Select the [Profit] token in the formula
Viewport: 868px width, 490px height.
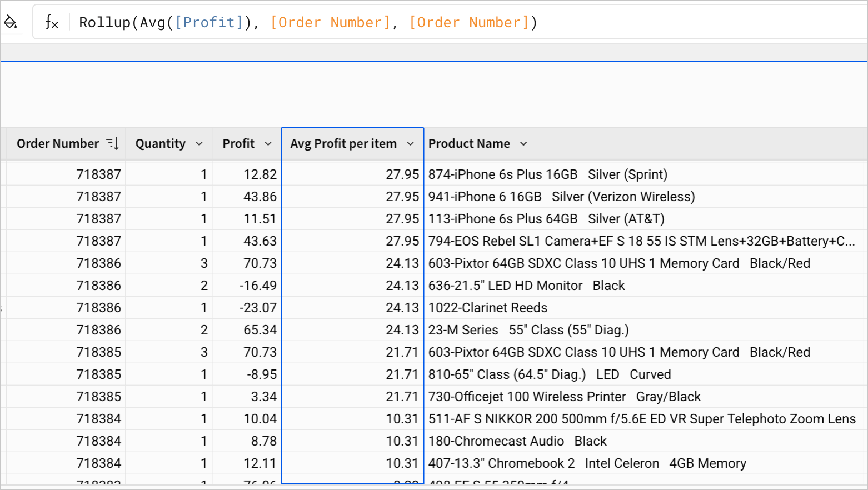pos(209,22)
